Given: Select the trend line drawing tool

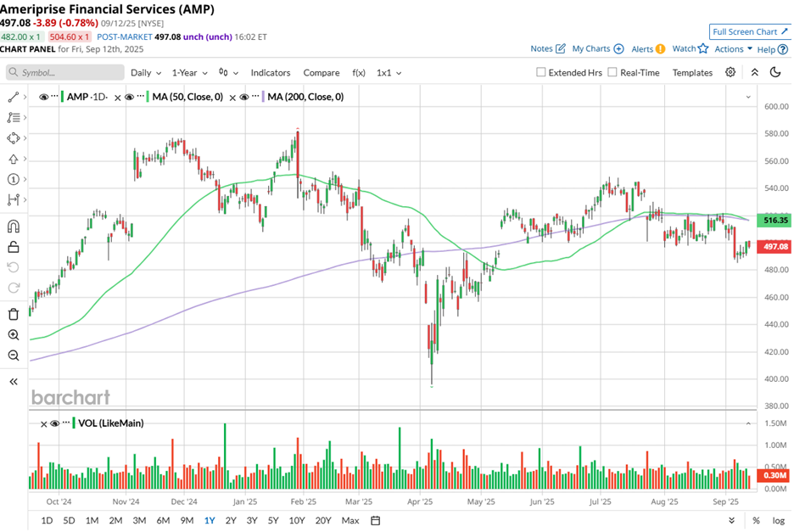Looking at the screenshot, I should pos(14,97).
